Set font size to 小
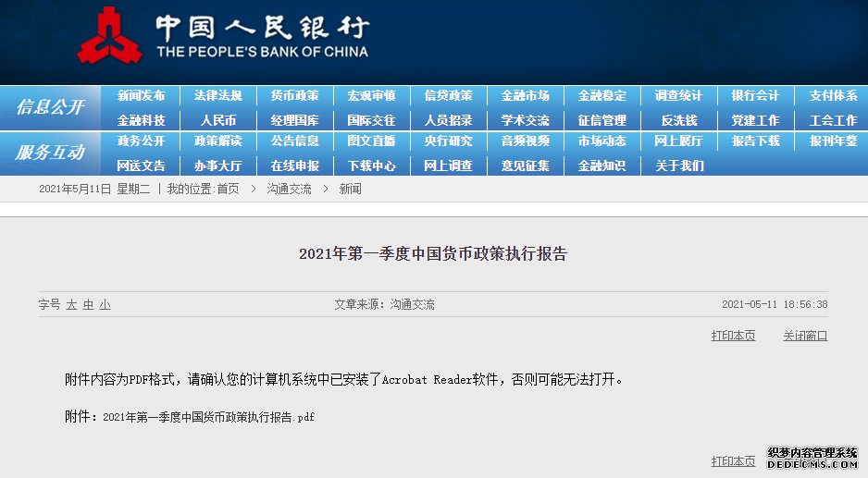The image size is (868, 478). point(105,305)
